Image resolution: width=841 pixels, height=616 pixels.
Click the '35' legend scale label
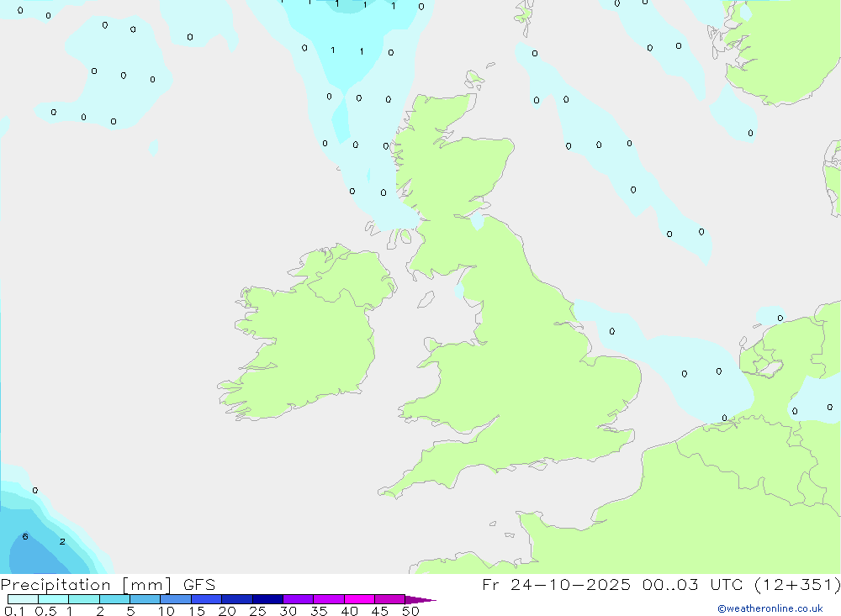click(x=319, y=611)
